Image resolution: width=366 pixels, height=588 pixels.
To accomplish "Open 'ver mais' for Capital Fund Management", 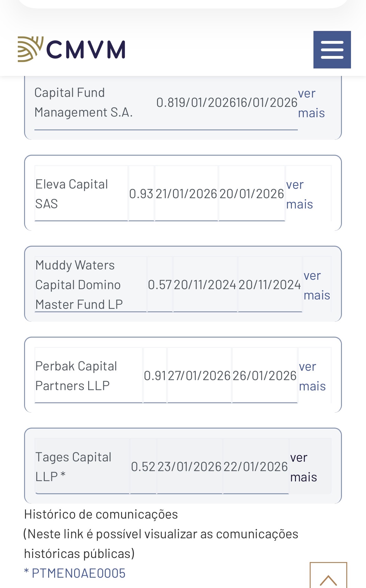I will point(311,103).
